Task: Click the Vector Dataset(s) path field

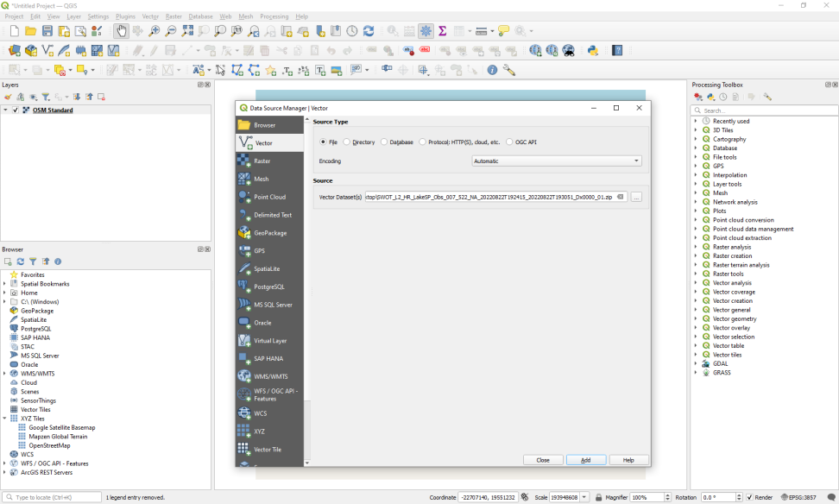Action: 495,197
